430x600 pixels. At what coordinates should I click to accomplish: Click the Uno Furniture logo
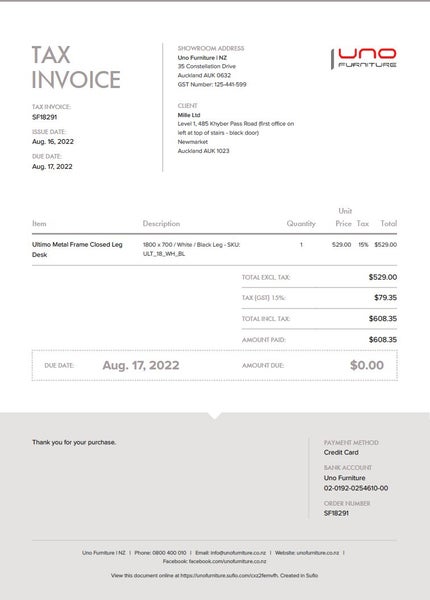point(364,59)
